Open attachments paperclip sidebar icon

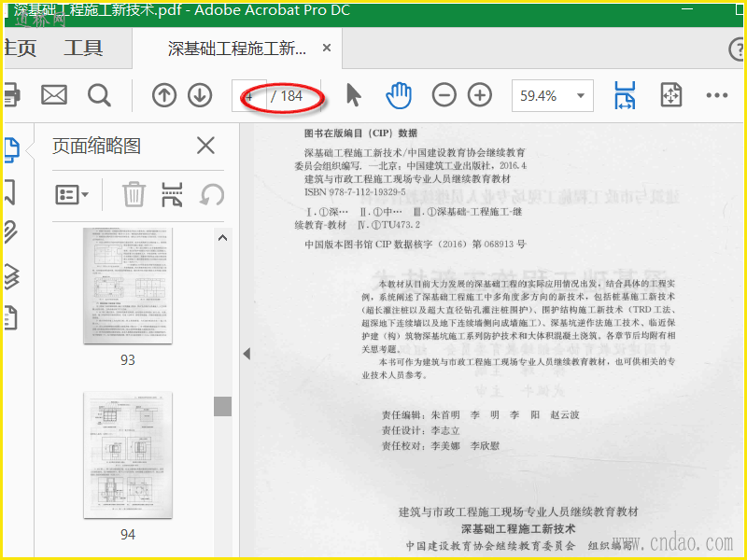(x=11, y=231)
